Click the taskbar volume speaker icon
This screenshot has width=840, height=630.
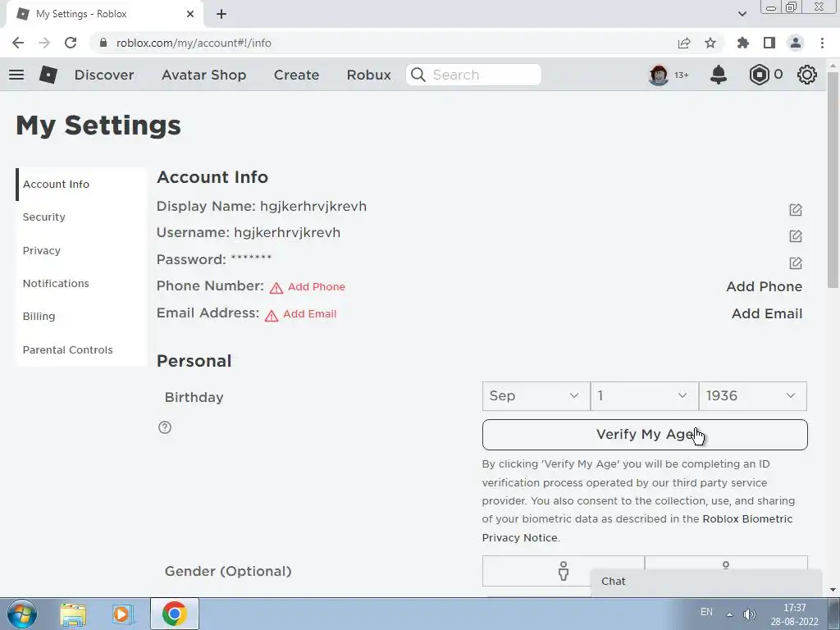[750, 614]
